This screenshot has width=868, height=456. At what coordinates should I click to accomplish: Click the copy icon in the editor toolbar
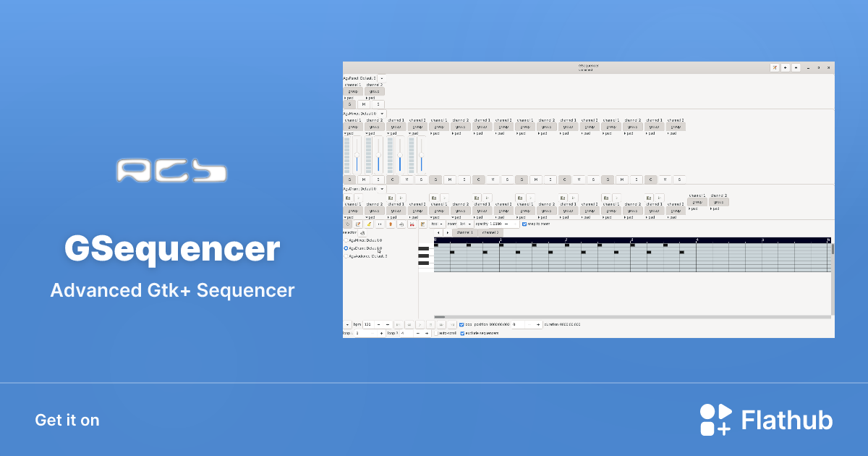401,224
